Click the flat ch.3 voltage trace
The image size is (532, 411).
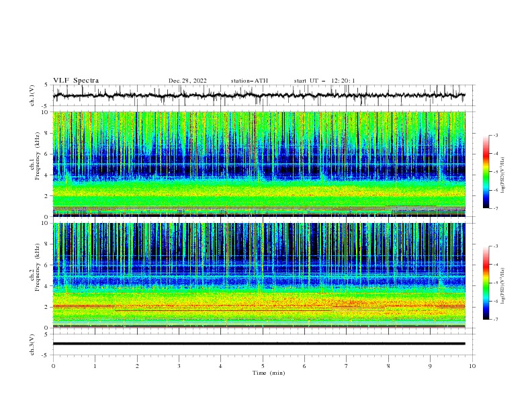coord(259,344)
